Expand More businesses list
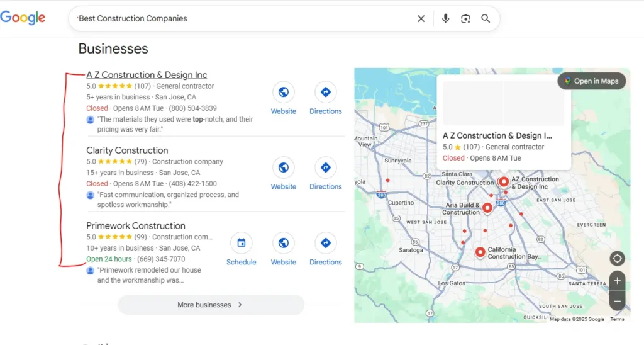Screen dimensions: 644x345 click(x=211, y=305)
